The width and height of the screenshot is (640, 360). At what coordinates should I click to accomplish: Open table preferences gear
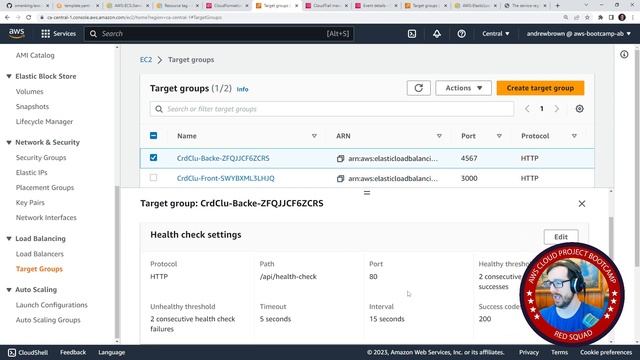click(580, 109)
